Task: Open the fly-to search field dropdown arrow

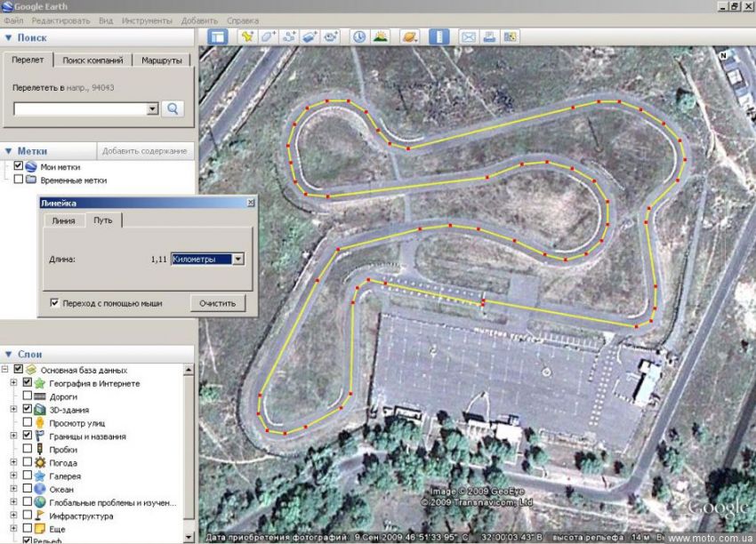Action: [153, 108]
